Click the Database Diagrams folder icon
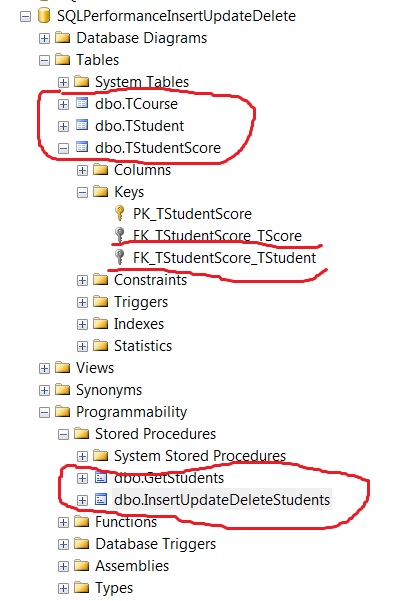The image size is (399, 601). pos(62,38)
